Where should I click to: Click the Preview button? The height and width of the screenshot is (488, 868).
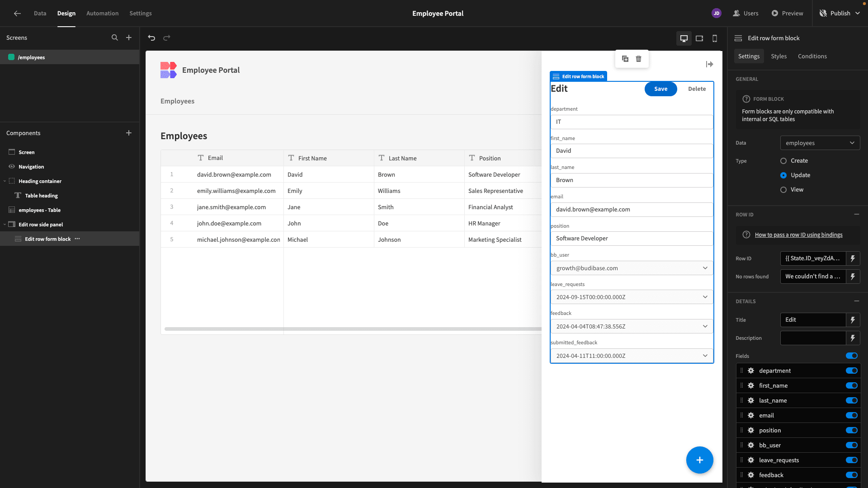tap(787, 14)
